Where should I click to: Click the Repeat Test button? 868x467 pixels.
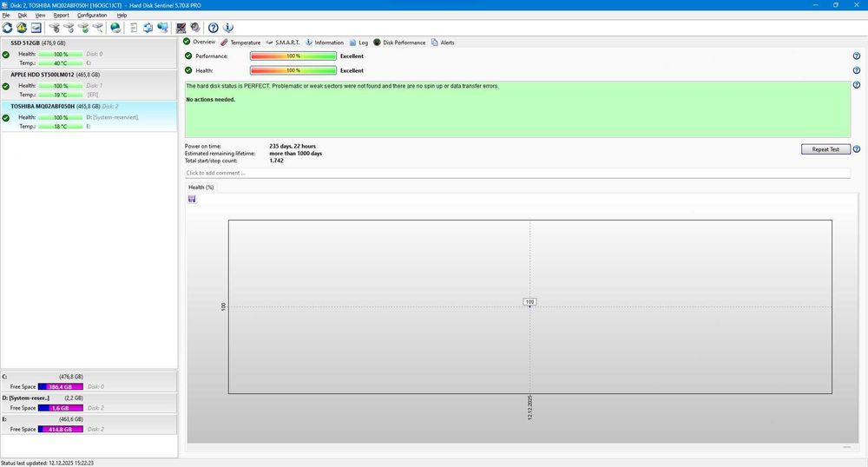click(x=825, y=149)
